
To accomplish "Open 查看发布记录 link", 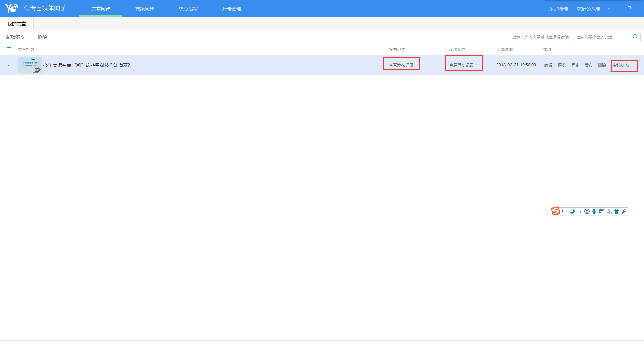I will [x=401, y=65].
